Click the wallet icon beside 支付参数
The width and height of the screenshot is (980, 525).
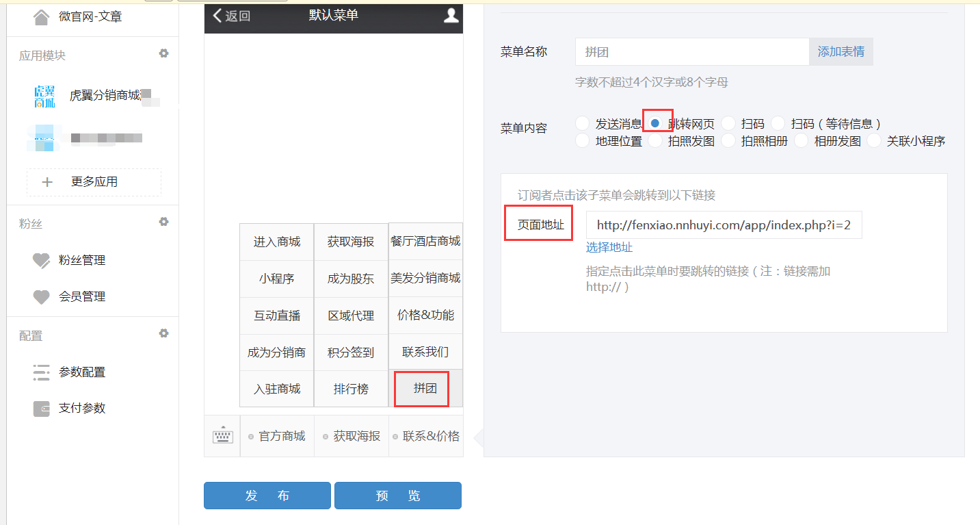[x=42, y=409]
